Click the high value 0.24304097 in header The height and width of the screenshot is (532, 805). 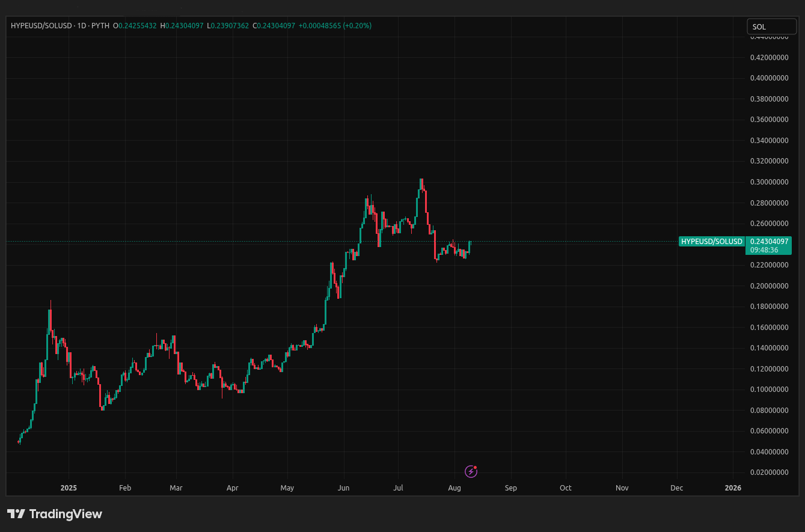pos(184,26)
